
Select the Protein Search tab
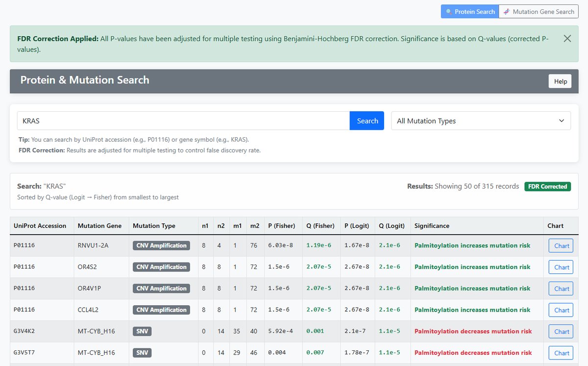tap(469, 11)
